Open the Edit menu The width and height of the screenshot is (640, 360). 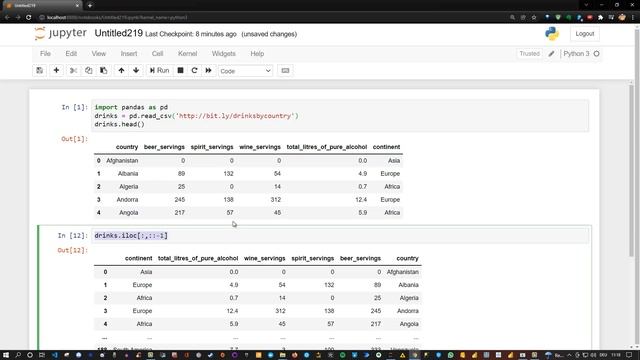click(71, 53)
